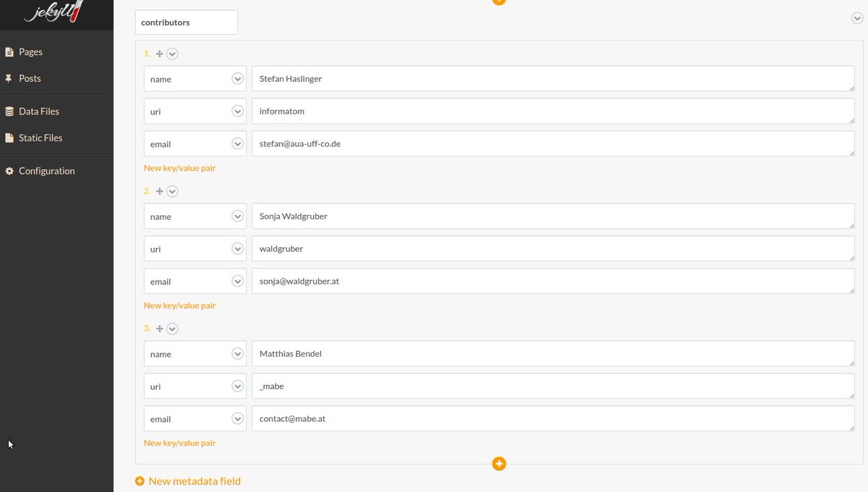This screenshot has height=492, width=868.
Task: Click the yellow number 1. label
Action: point(148,54)
